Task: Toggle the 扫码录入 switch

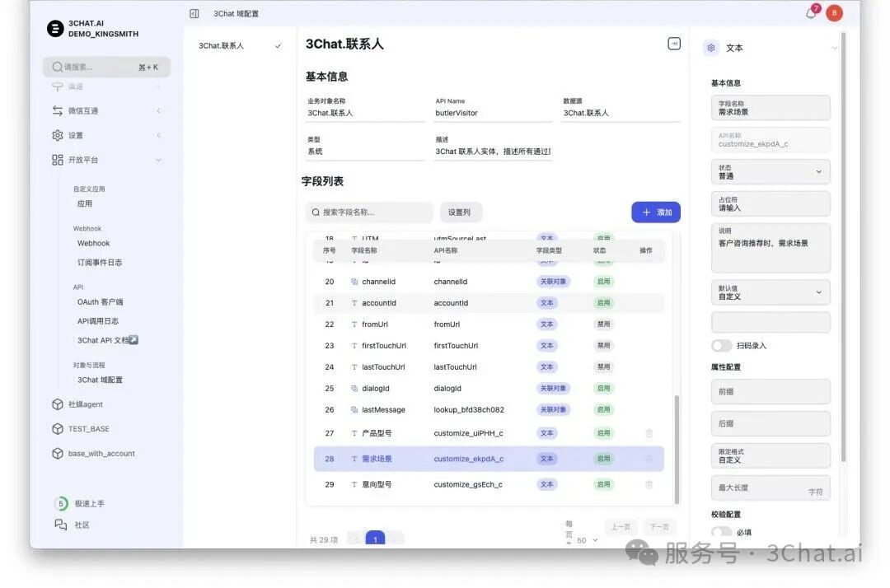Action: point(721,345)
